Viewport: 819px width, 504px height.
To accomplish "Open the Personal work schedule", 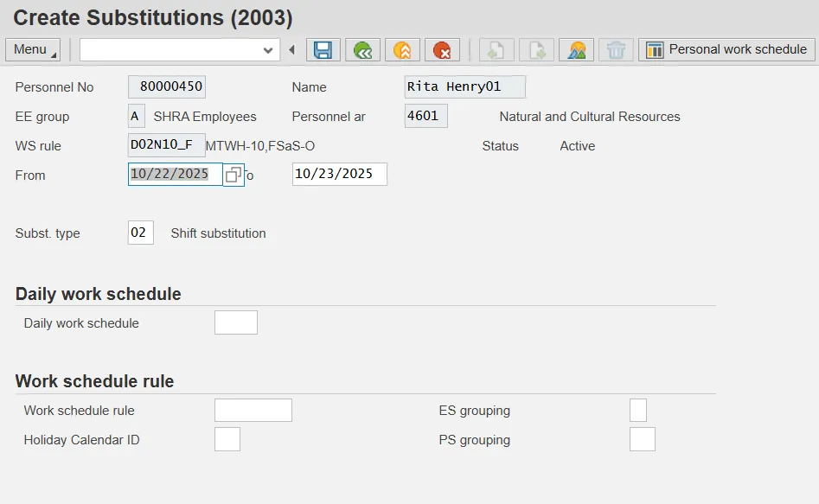I will [x=726, y=49].
